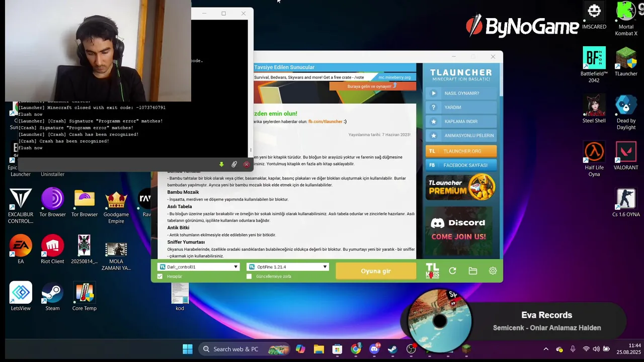644x362 pixels.
Task: Open the Discord Come Join Us banner
Action: pos(458,230)
